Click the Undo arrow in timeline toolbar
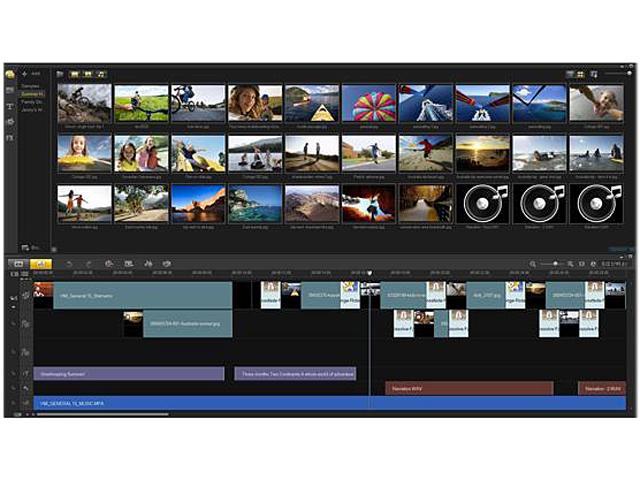The width and height of the screenshot is (640, 480). tap(70, 263)
